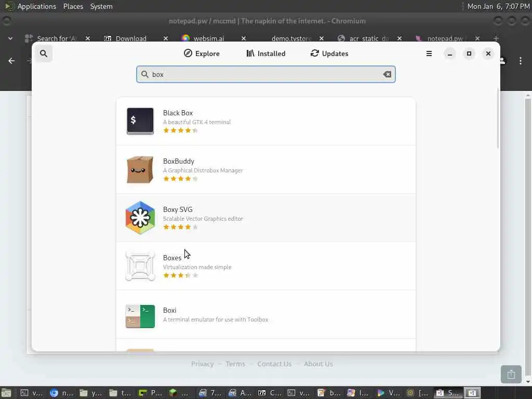Open the About Us link on notepad.pw

pos(318,364)
